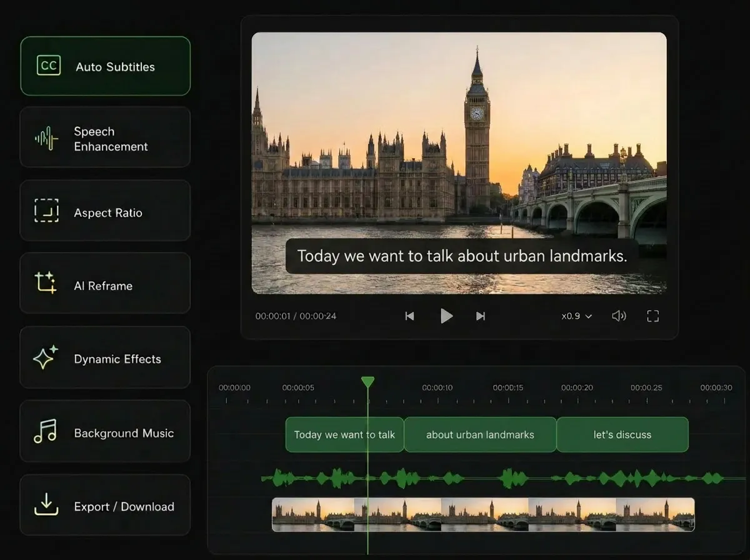Click the music note Background Music icon
Image resolution: width=750 pixels, height=560 pixels.
(x=45, y=431)
